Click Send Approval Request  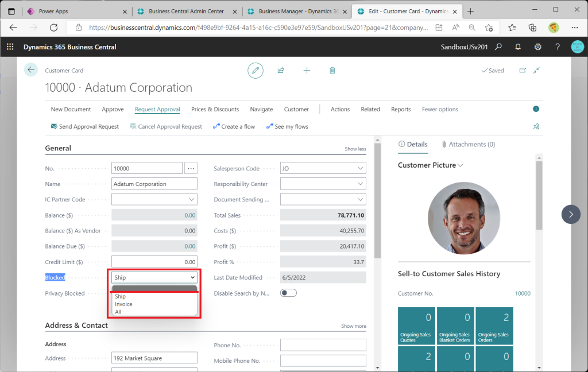click(x=85, y=126)
